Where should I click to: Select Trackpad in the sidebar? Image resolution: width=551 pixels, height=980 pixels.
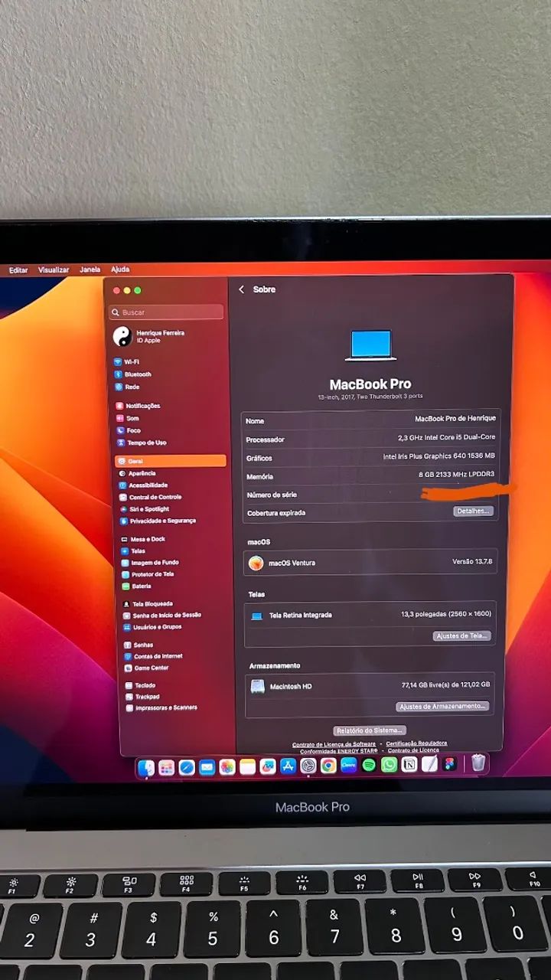[x=142, y=697]
